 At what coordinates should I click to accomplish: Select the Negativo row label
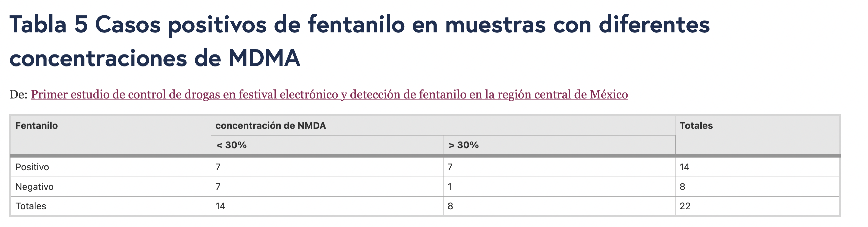34,187
